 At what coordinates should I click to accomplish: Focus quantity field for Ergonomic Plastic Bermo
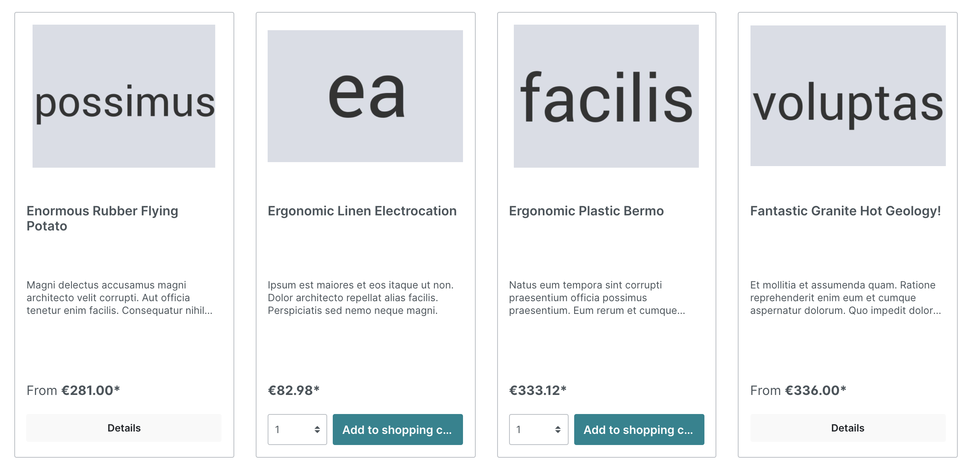pyautogui.click(x=532, y=430)
